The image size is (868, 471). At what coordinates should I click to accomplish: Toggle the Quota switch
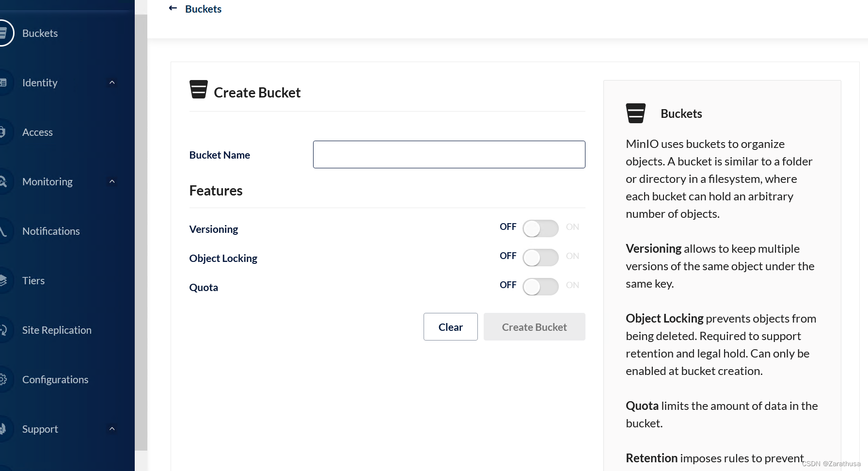coord(540,287)
